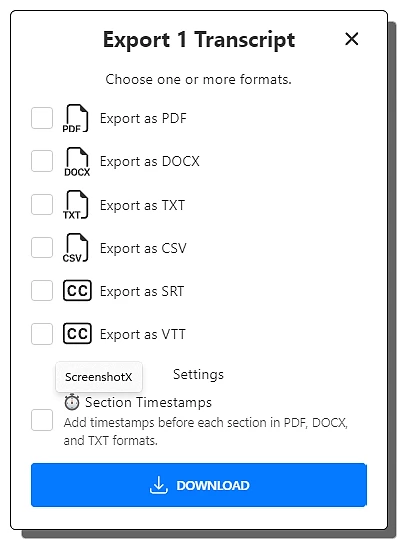Enable the Export as TXT checkbox
The image size is (397, 539).
(x=42, y=205)
